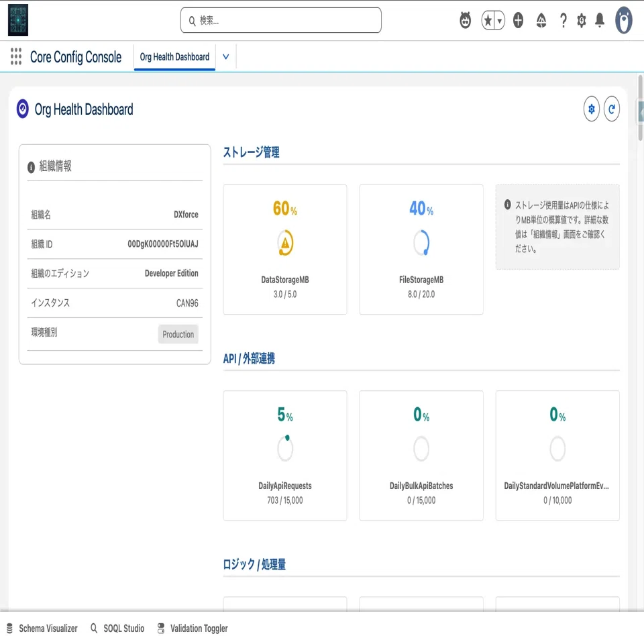Click the ストレージ管理 section heading
Screen dimensions: 644x644
[x=252, y=152]
